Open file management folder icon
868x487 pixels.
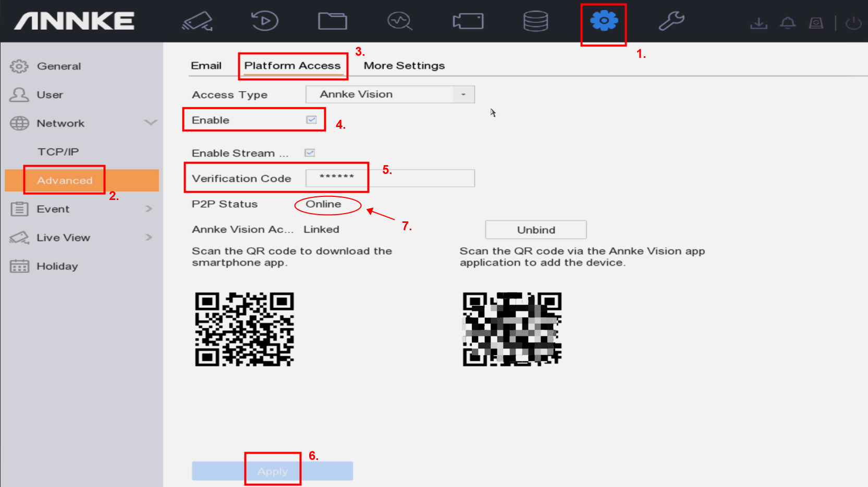[333, 21]
